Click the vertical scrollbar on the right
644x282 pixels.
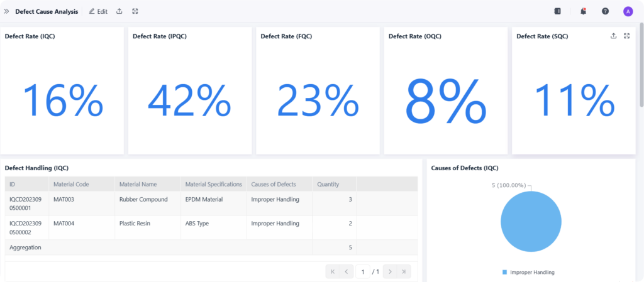point(641,63)
